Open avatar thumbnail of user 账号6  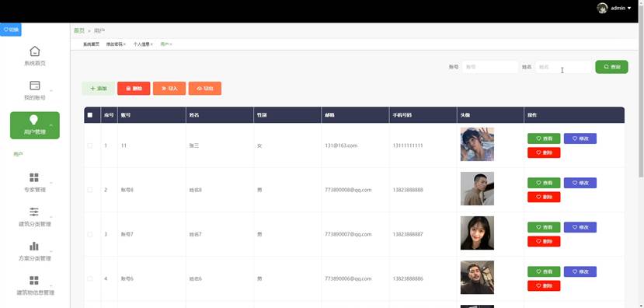[477, 277]
